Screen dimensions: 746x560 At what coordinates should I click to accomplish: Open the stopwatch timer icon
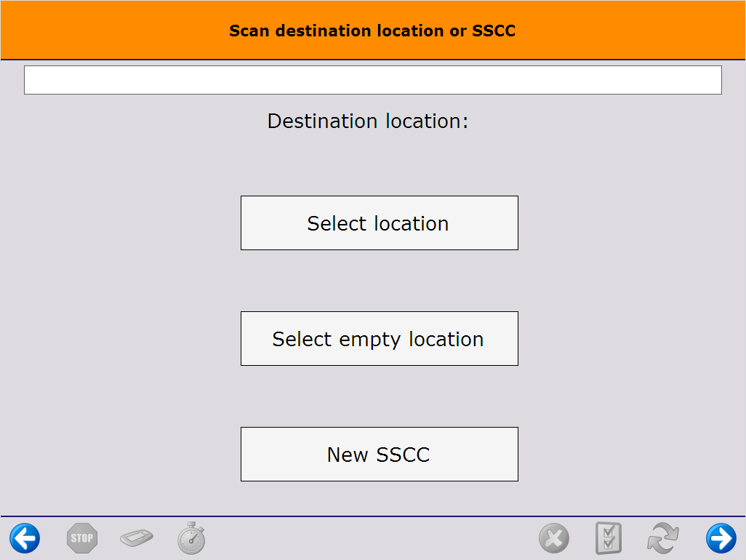coord(190,537)
